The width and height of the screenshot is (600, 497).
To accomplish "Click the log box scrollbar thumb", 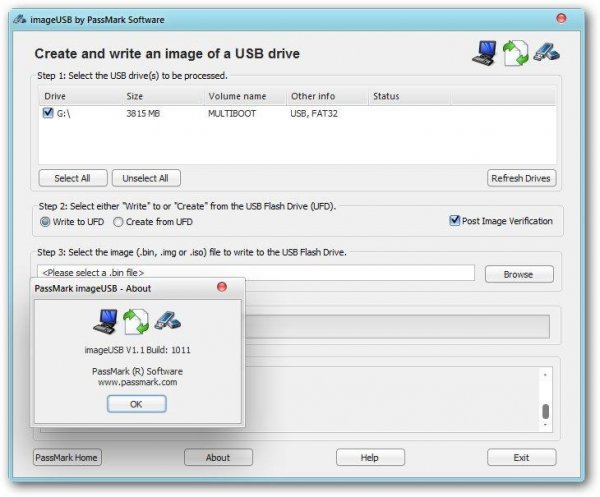I will [x=546, y=411].
